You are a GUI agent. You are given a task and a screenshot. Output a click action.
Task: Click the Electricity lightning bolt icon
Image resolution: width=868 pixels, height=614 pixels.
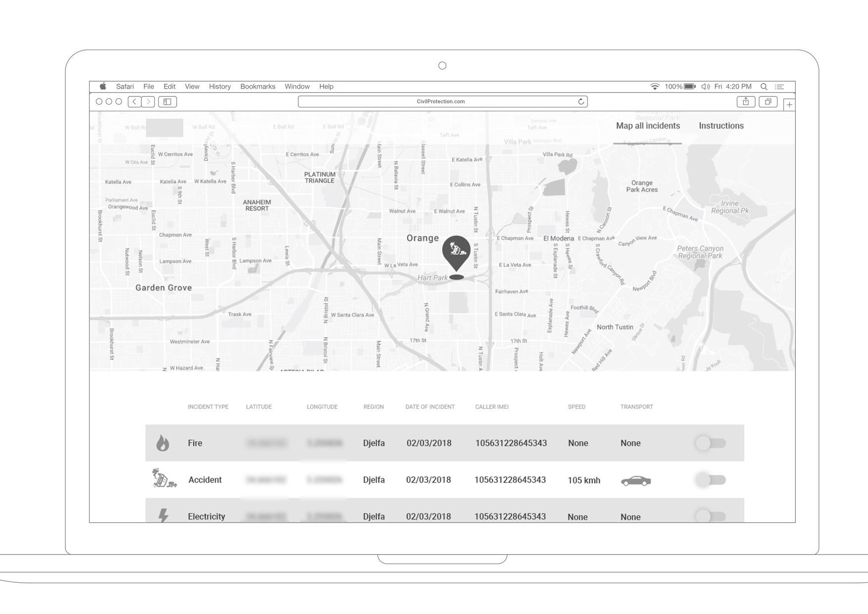coord(163,515)
